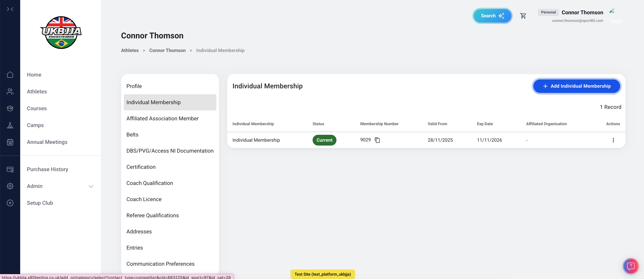644x279 pixels.
Task: Click the Search button
Action: tap(492, 16)
